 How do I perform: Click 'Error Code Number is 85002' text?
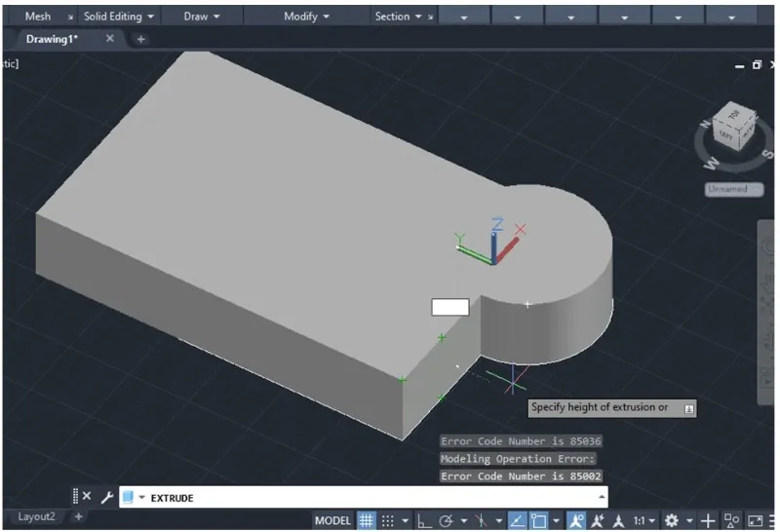tap(521, 475)
